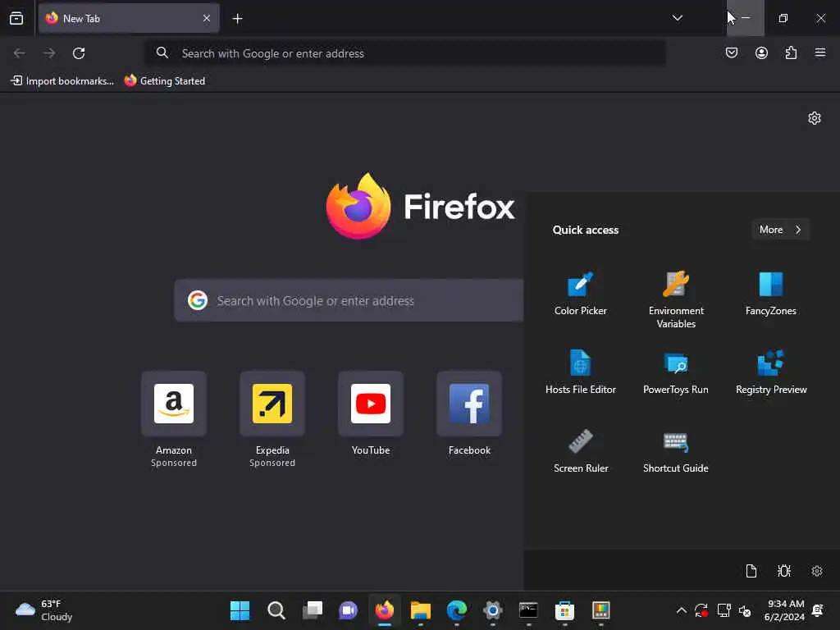Open Getting Started bookmark
The width and height of the screenshot is (840, 630).
pos(164,81)
